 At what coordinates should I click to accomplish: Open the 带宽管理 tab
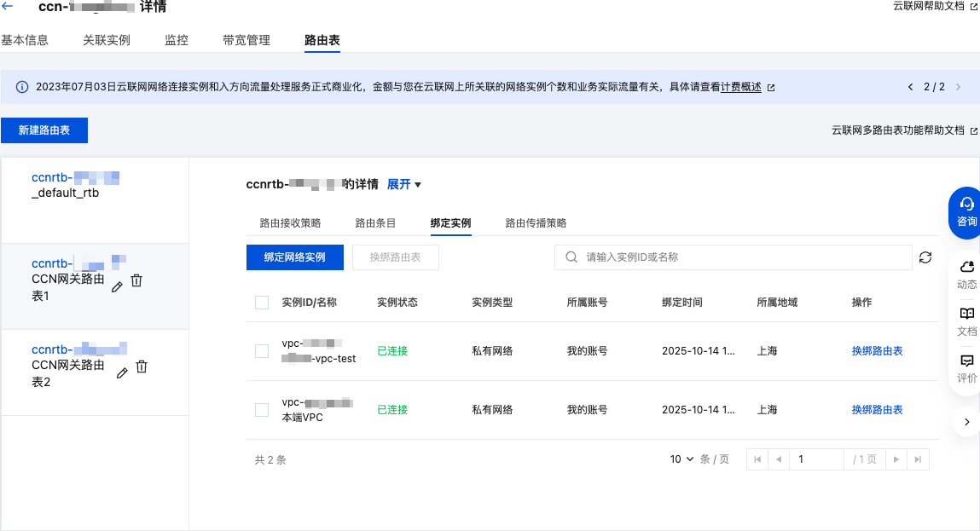[x=246, y=40]
